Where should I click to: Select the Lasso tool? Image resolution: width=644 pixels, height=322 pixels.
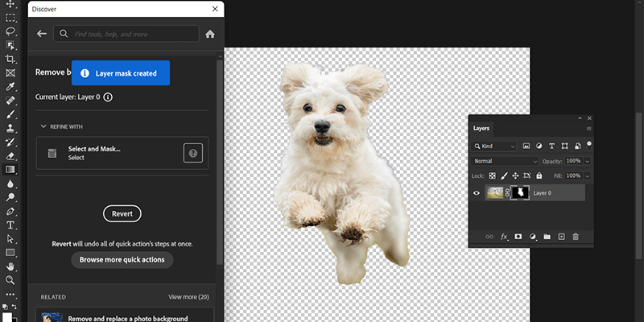[x=10, y=31]
